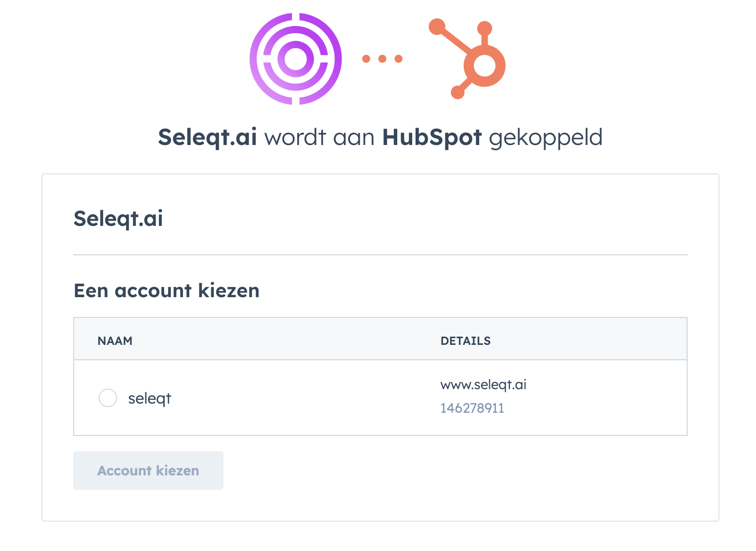Click the seleqt account name label

149,398
